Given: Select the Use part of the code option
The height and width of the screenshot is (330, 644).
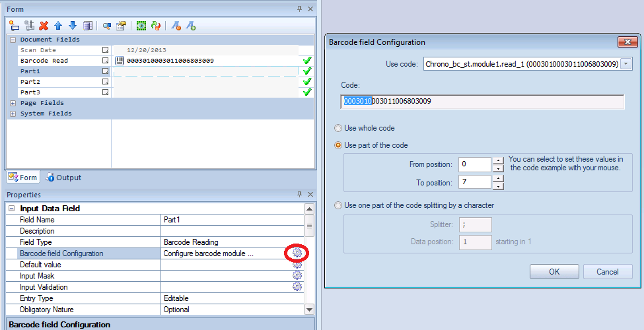Looking at the screenshot, I should (339, 145).
